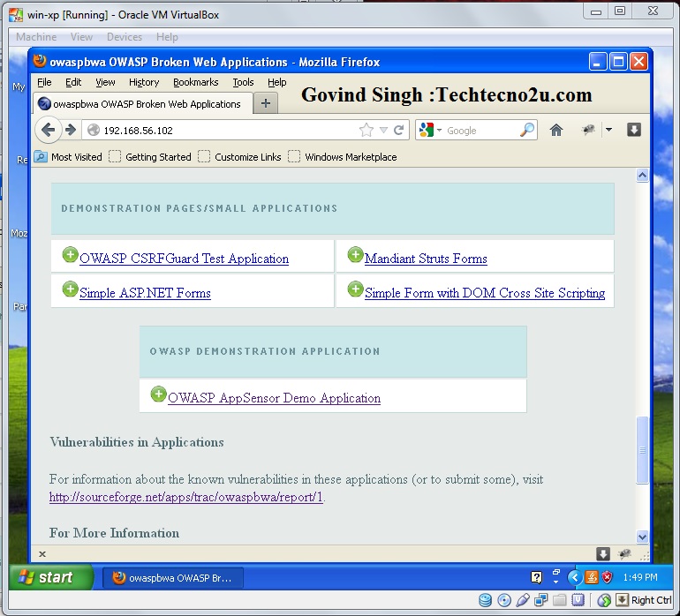The width and height of the screenshot is (680, 616).
Task: Click VirtualBox USB pen status icon
Action: point(523,600)
